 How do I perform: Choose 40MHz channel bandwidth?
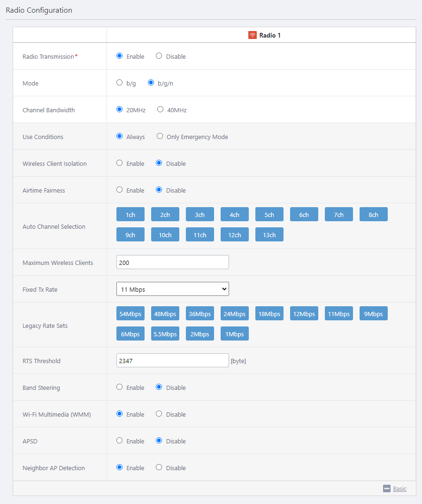161,109
